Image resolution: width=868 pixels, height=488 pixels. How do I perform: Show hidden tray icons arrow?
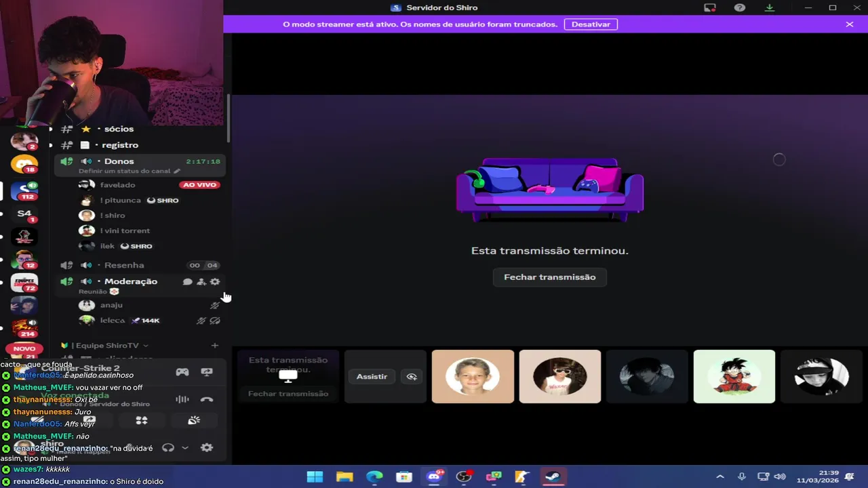point(720,476)
